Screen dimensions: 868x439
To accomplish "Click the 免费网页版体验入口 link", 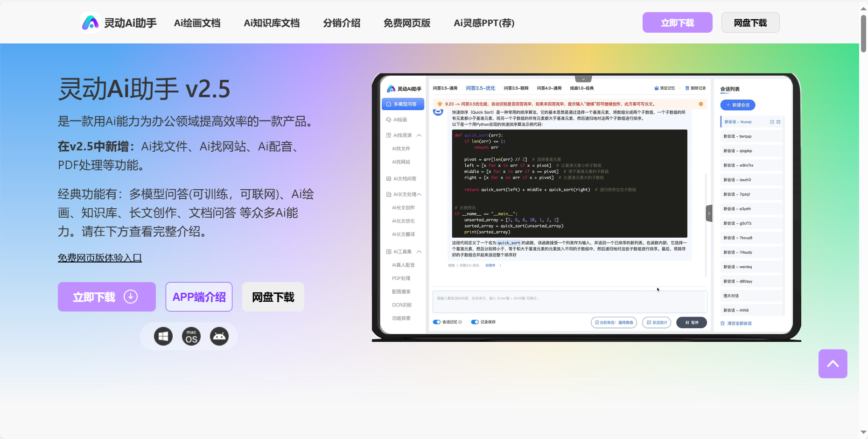I will click(100, 258).
